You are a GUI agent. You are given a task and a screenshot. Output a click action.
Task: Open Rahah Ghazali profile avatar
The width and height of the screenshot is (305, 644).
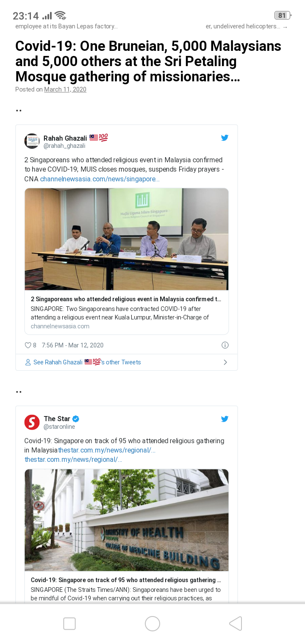[x=32, y=141]
